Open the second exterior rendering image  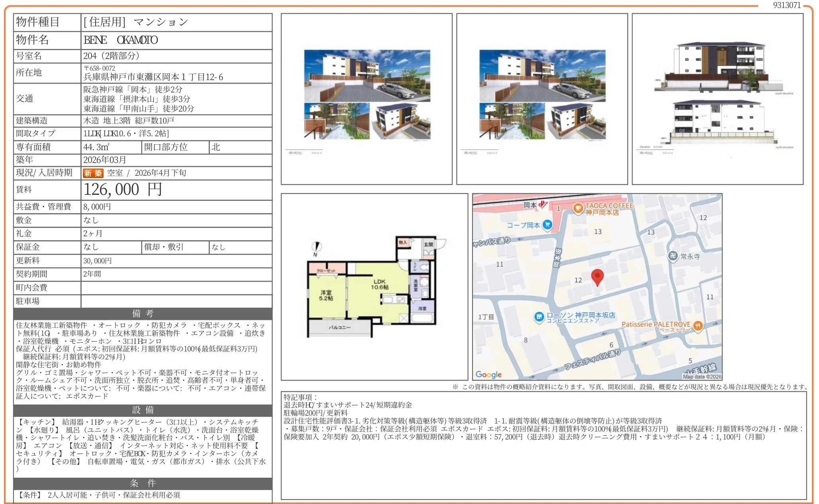pyautogui.click(x=542, y=99)
